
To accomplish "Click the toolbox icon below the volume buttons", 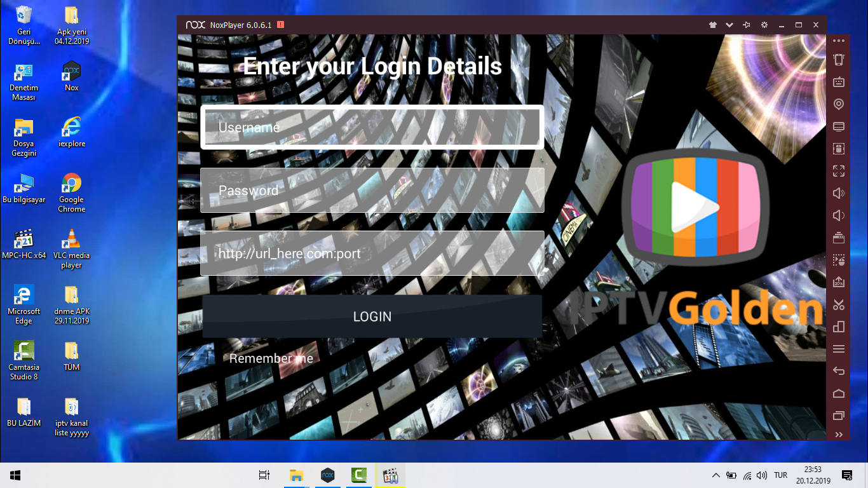I will [839, 238].
